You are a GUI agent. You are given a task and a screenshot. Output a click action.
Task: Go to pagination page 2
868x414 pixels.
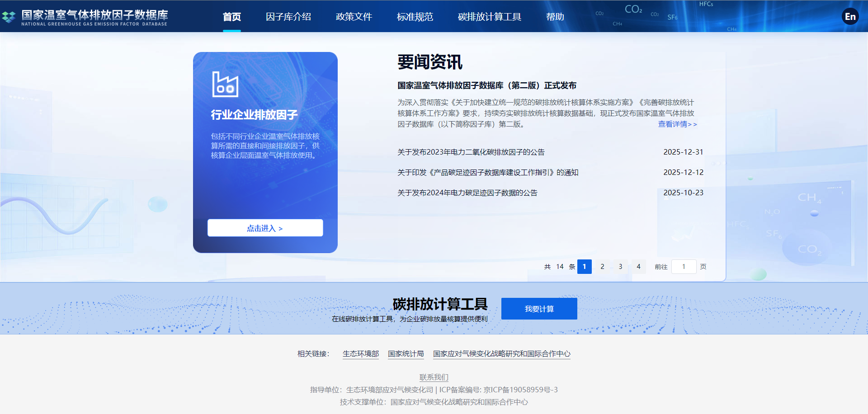(602, 267)
